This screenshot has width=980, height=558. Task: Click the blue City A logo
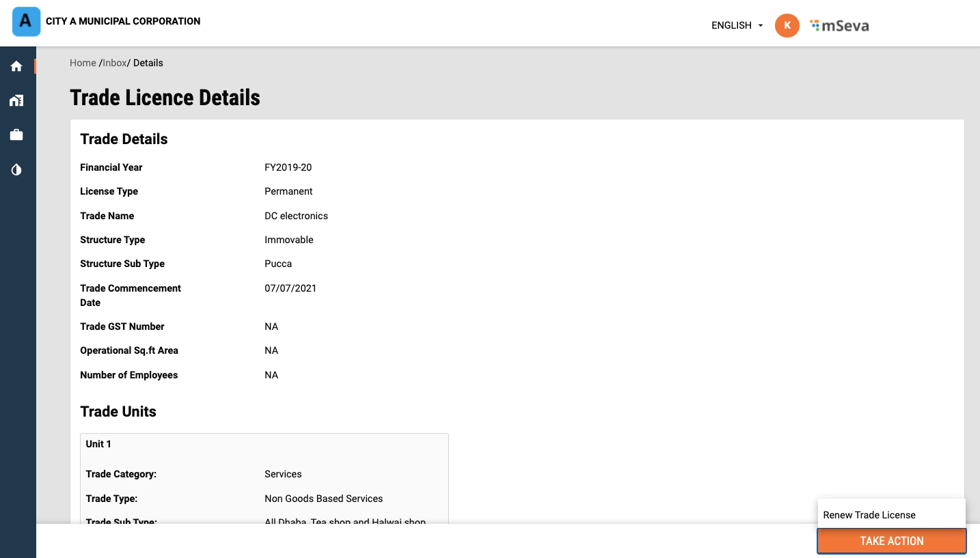point(27,21)
